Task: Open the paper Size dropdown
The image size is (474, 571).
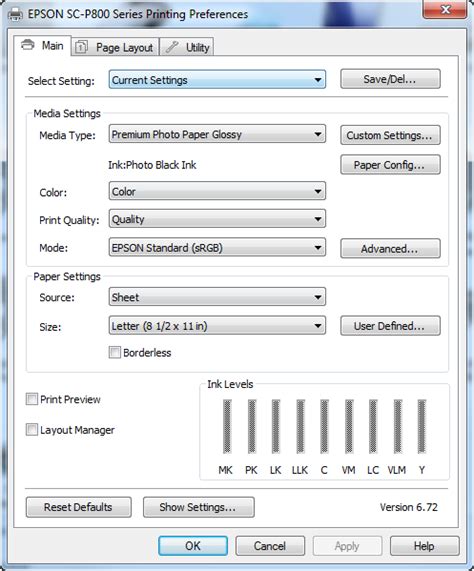Action: [217, 326]
